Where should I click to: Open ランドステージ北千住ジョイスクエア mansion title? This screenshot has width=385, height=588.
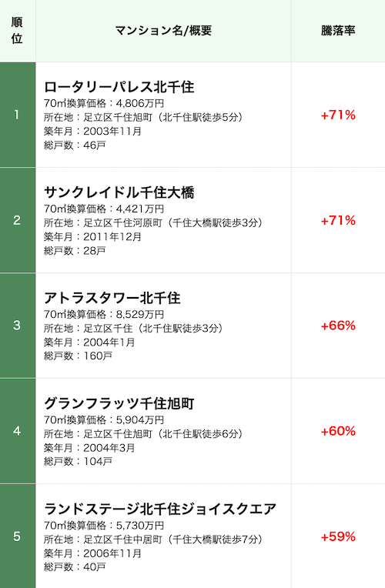(x=160, y=509)
